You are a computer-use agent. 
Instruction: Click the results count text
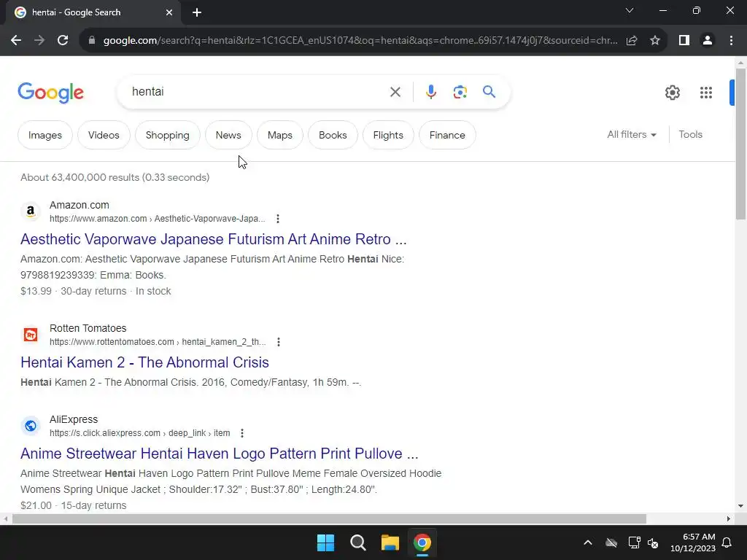coord(115,178)
